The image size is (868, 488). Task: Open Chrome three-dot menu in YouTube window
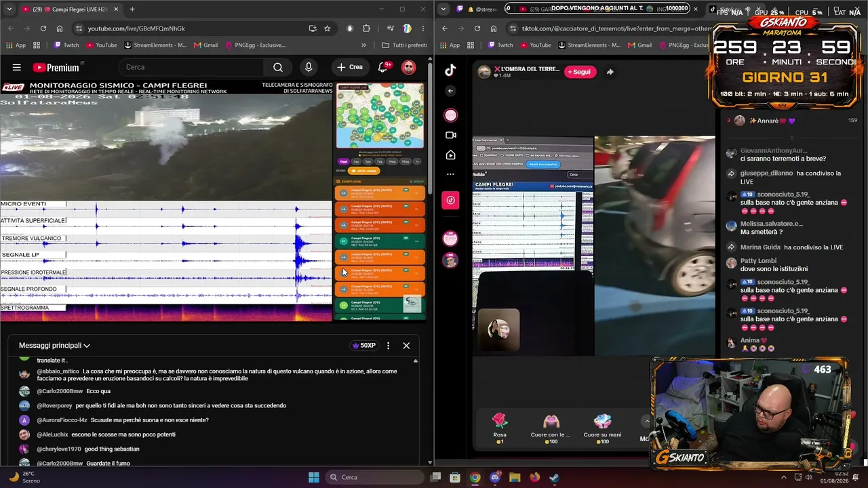[x=422, y=28]
